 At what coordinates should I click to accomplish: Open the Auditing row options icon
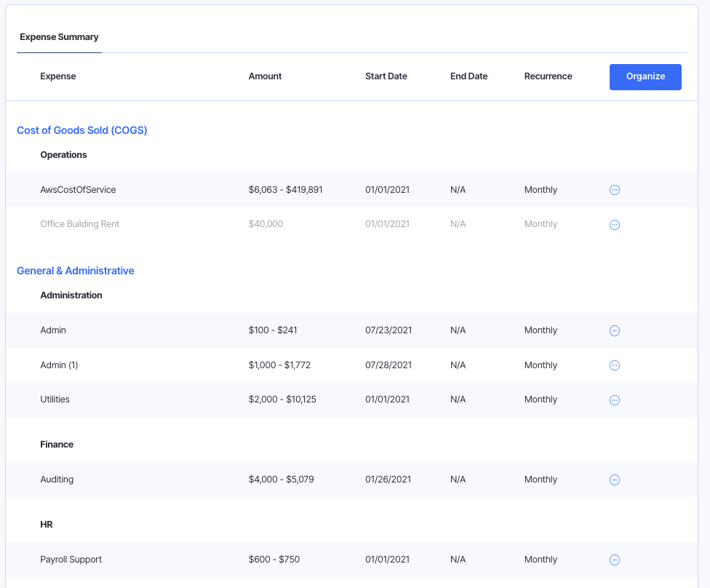pos(614,480)
